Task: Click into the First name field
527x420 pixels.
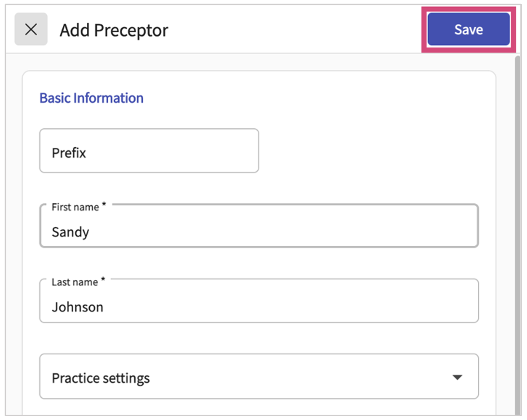Action: [259, 232]
